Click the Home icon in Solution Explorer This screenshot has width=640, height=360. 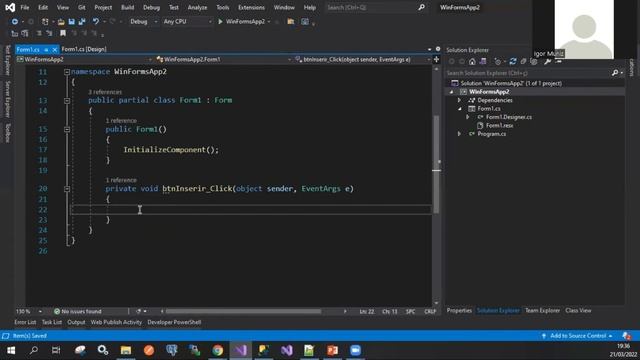click(472, 62)
